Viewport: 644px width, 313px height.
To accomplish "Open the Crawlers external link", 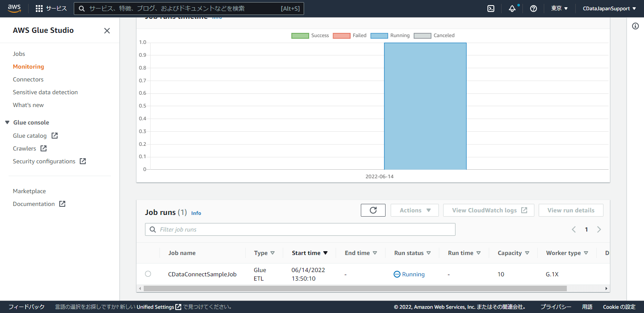I will pyautogui.click(x=30, y=148).
